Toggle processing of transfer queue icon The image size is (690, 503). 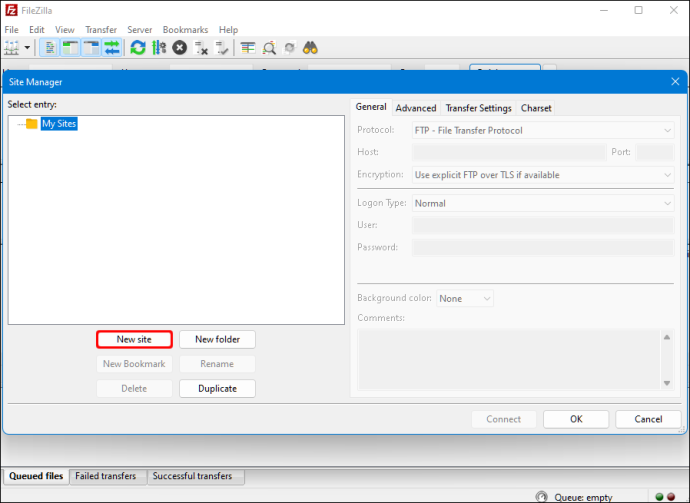(x=159, y=48)
